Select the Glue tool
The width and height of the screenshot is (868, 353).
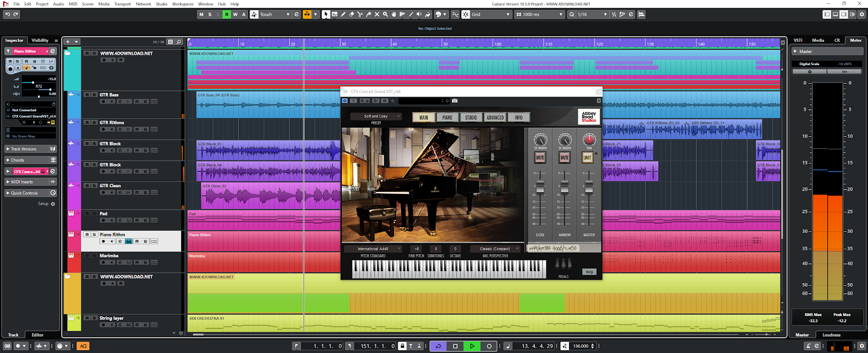coord(368,14)
